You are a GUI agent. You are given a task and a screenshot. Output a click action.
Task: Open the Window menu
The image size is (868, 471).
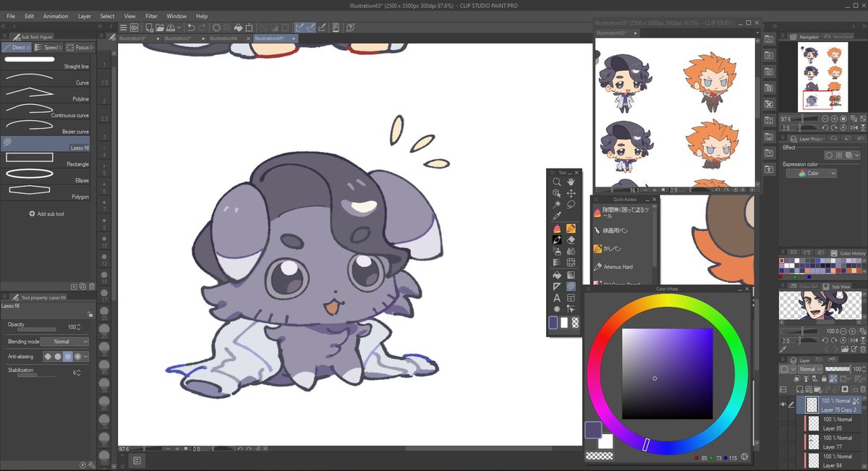click(x=176, y=16)
